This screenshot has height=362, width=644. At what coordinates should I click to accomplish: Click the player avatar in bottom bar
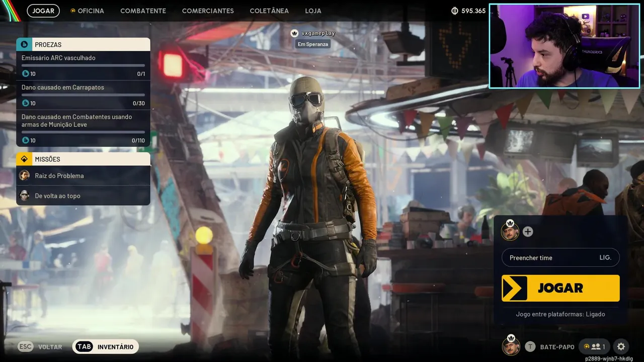[511, 345]
